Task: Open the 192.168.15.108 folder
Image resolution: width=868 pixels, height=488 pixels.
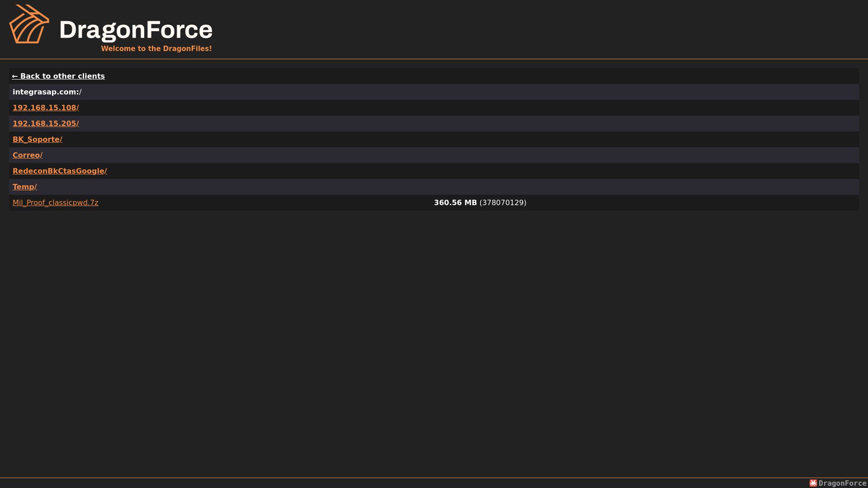Action: (x=46, y=108)
